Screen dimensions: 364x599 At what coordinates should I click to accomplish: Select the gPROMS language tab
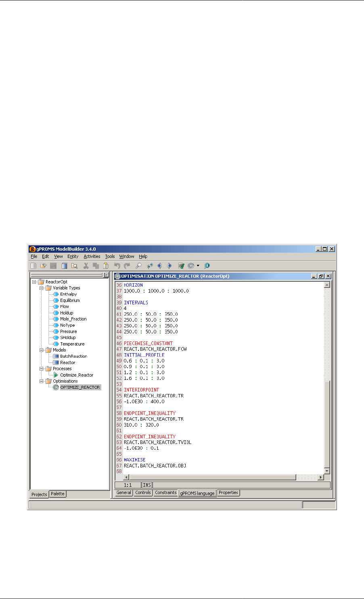(x=197, y=493)
